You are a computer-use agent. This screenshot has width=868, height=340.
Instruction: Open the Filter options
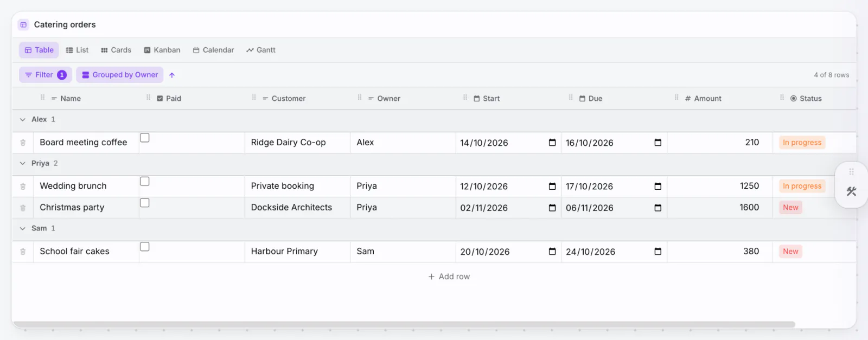click(x=46, y=75)
